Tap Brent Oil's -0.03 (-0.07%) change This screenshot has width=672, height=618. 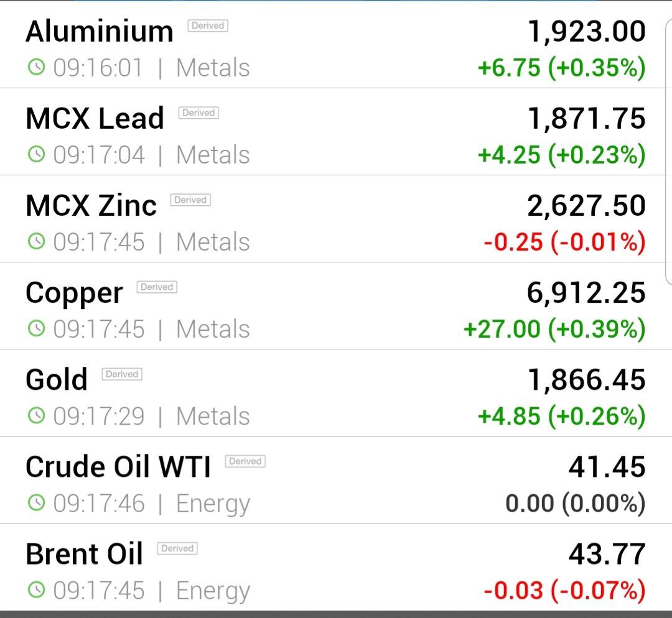(564, 590)
